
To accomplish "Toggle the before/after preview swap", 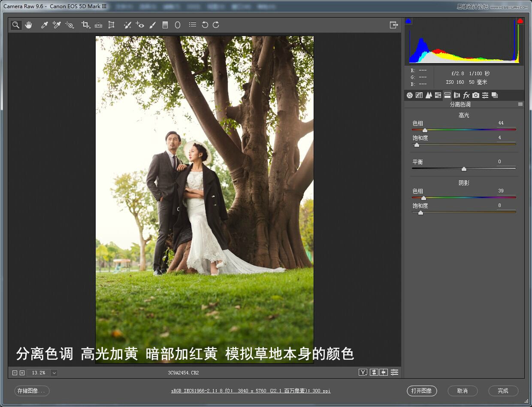I will coord(373,372).
